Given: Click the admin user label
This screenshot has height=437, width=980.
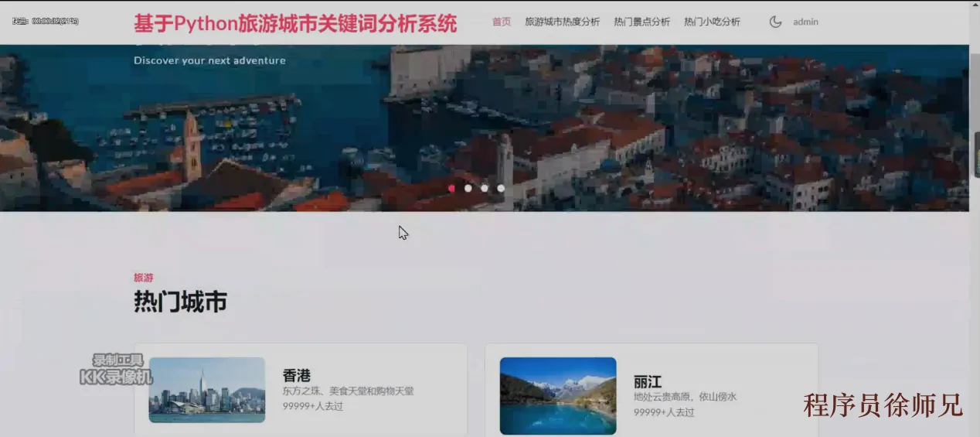Looking at the screenshot, I should (x=805, y=22).
